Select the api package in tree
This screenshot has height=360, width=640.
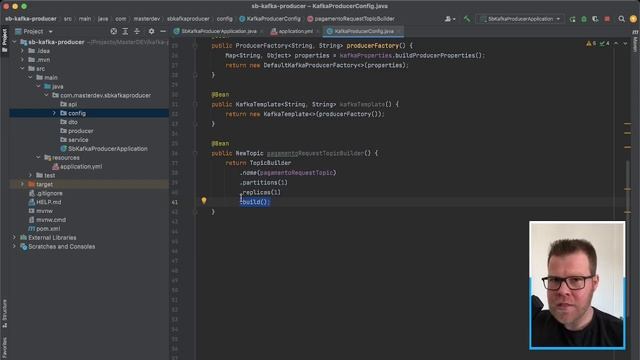[x=72, y=104]
